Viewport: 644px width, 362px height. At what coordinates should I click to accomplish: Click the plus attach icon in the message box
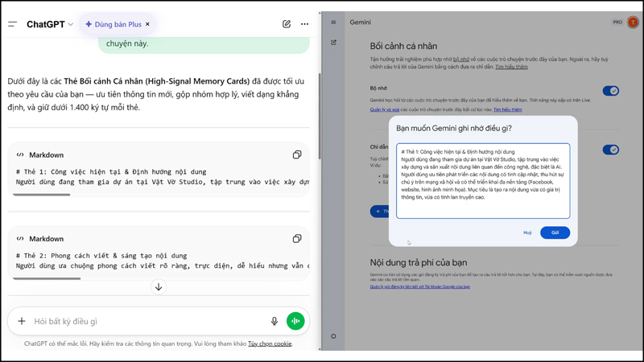22,321
